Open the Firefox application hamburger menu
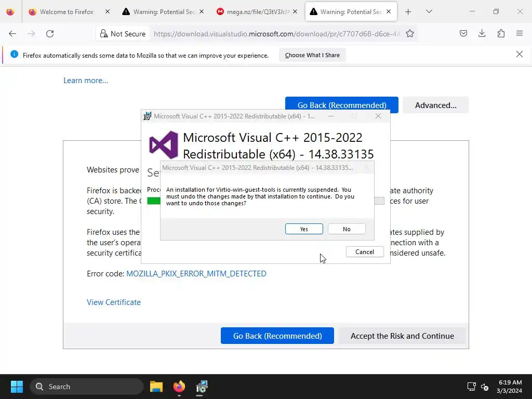532x399 pixels. click(520, 33)
